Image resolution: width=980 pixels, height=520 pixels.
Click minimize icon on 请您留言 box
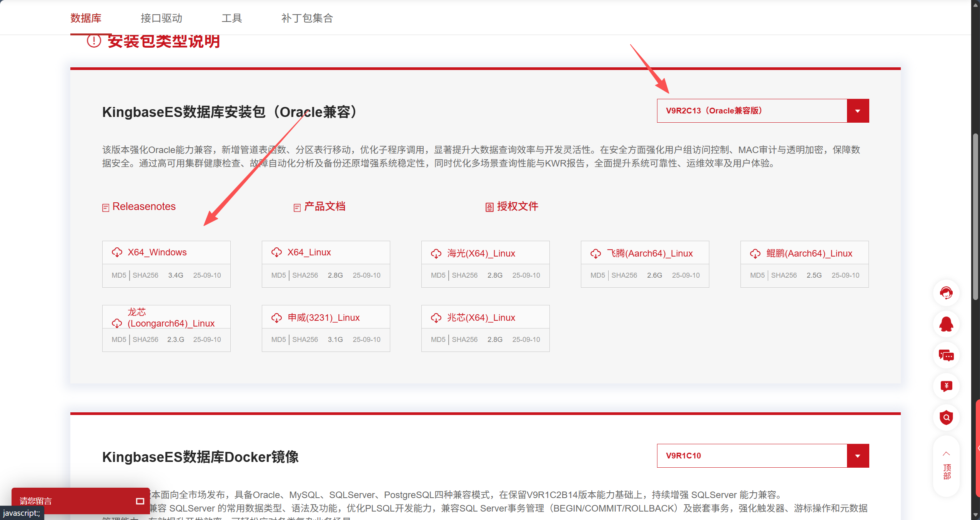(x=140, y=501)
